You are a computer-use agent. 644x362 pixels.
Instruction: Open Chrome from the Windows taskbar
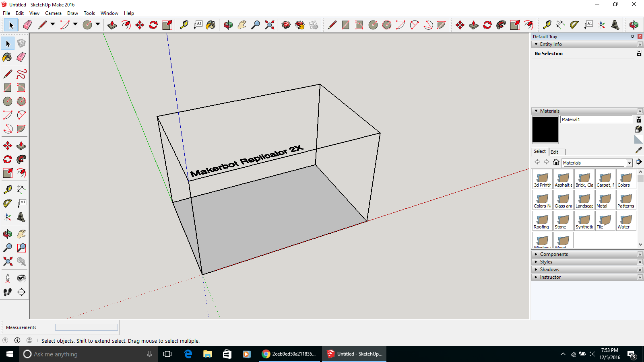[290, 354]
